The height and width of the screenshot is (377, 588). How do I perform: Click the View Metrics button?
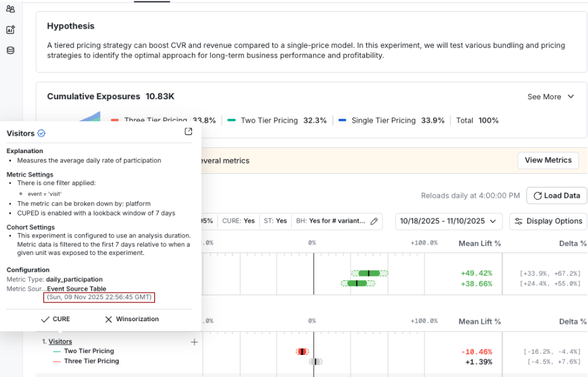548,160
